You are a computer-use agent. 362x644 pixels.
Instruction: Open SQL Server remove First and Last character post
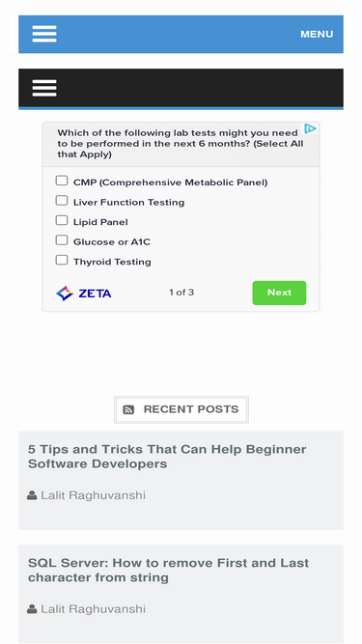pos(168,570)
